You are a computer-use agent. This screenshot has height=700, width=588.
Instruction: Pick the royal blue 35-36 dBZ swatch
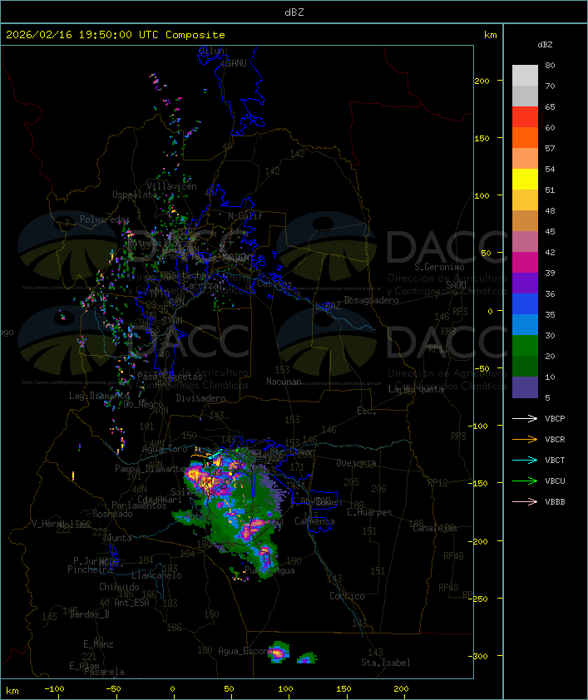(525, 304)
